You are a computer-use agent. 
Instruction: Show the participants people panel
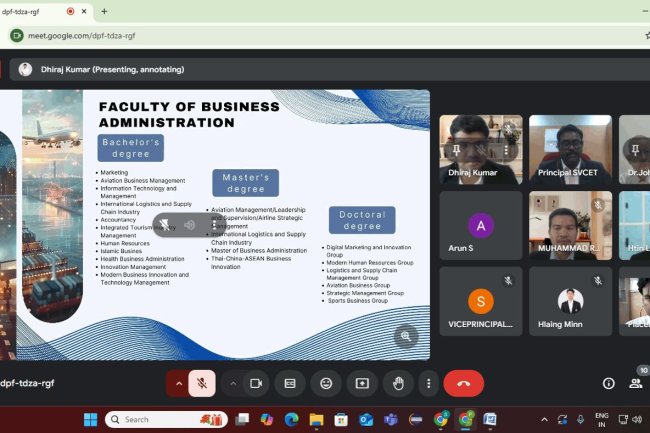[x=635, y=383]
